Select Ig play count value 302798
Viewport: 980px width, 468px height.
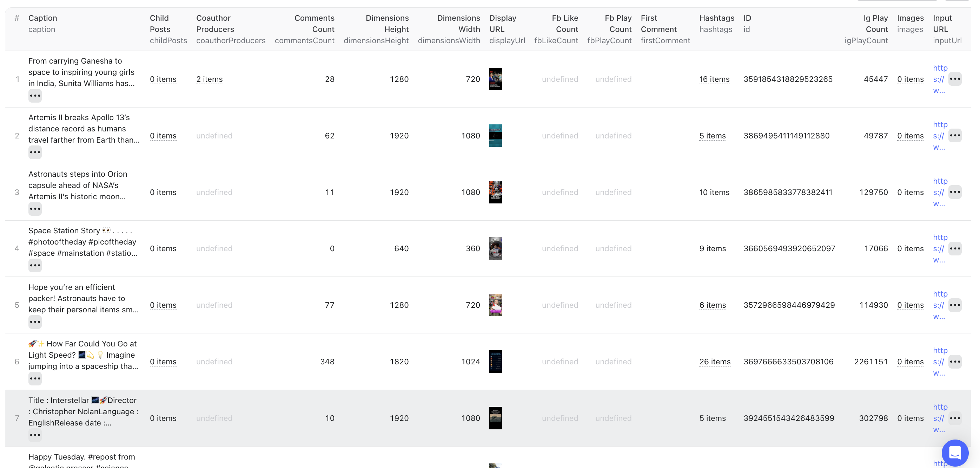(x=873, y=418)
